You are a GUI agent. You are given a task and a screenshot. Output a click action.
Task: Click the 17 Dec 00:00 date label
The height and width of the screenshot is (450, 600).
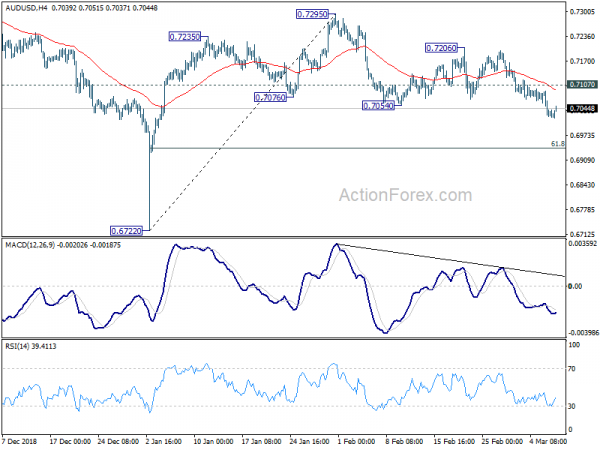coord(70,441)
